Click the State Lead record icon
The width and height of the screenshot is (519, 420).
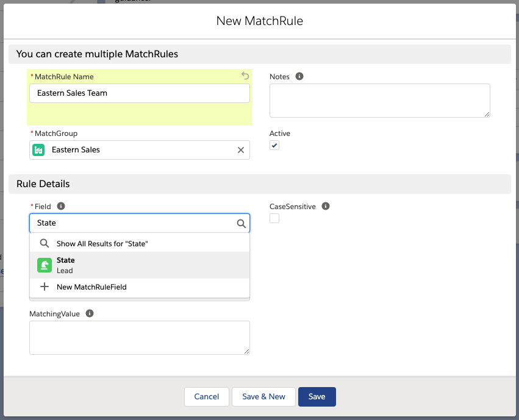(45, 265)
